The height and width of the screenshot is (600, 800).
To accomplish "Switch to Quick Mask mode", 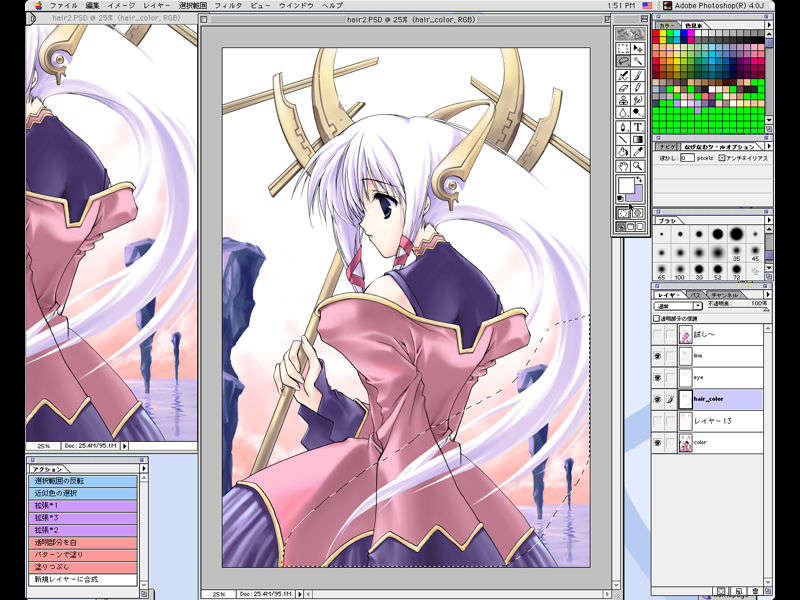I will [x=638, y=213].
